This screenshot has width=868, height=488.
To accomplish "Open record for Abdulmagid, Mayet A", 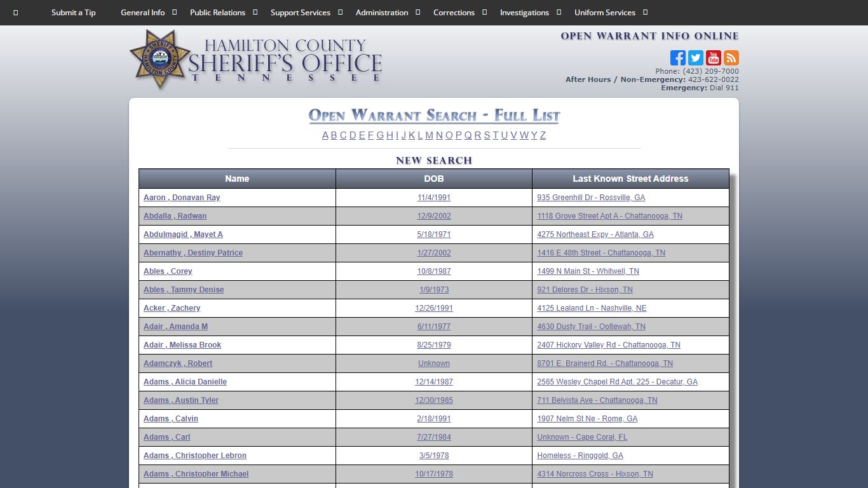I will [x=183, y=234].
